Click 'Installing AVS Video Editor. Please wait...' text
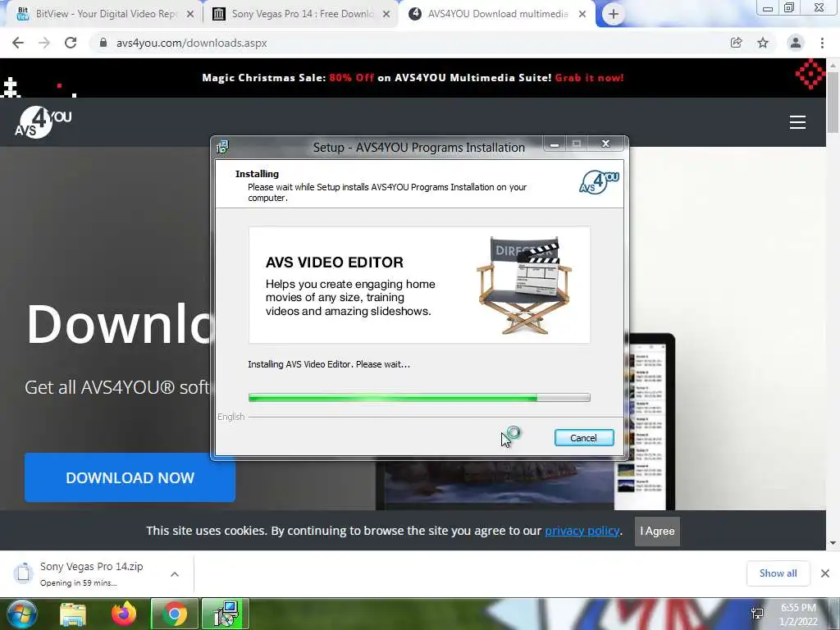The image size is (840, 630). (x=329, y=364)
